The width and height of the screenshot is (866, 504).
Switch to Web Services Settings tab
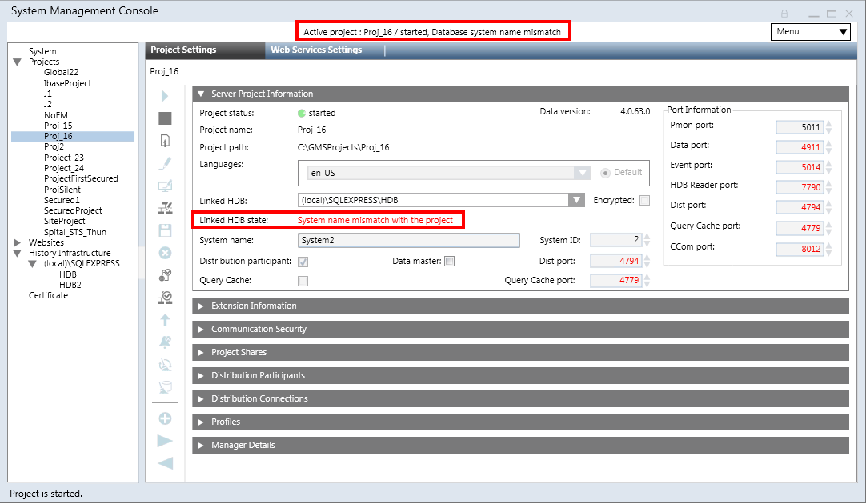(316, 50)
